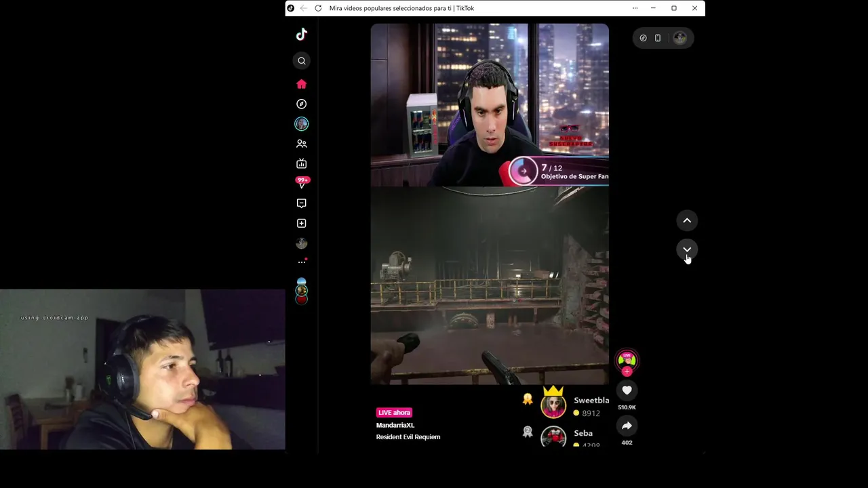Minimize the TikTok window
This screenshot has width=868, height=488.
[x=653, y=8]
